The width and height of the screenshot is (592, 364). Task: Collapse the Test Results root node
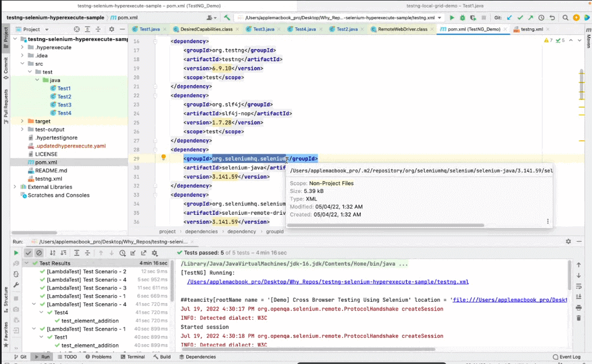(27, 263)
